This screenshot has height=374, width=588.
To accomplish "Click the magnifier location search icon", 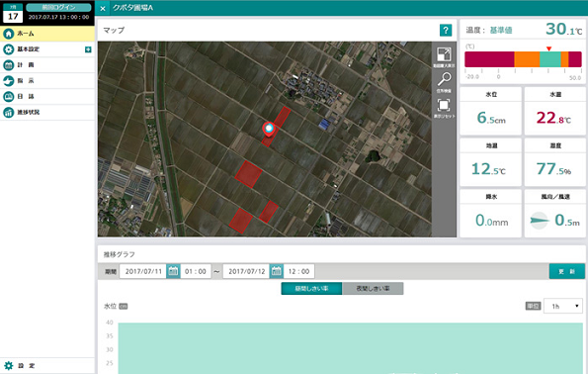I will click(444, 82).
